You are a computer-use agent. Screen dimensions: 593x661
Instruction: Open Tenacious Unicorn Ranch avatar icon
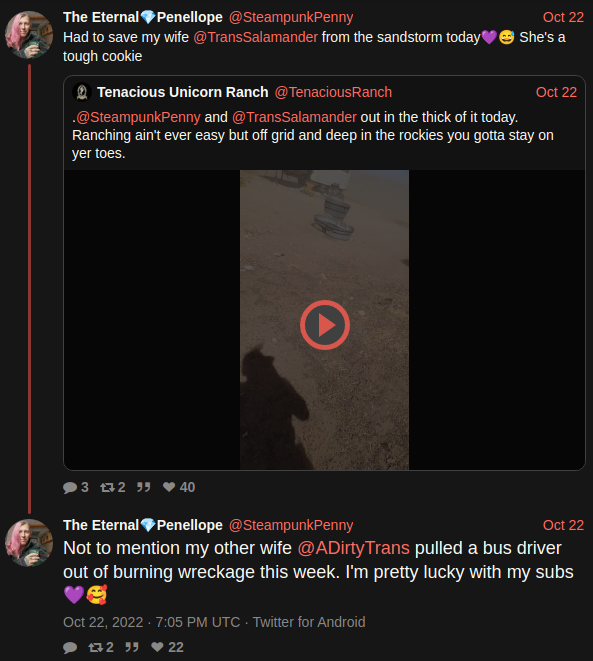(82, 92)
